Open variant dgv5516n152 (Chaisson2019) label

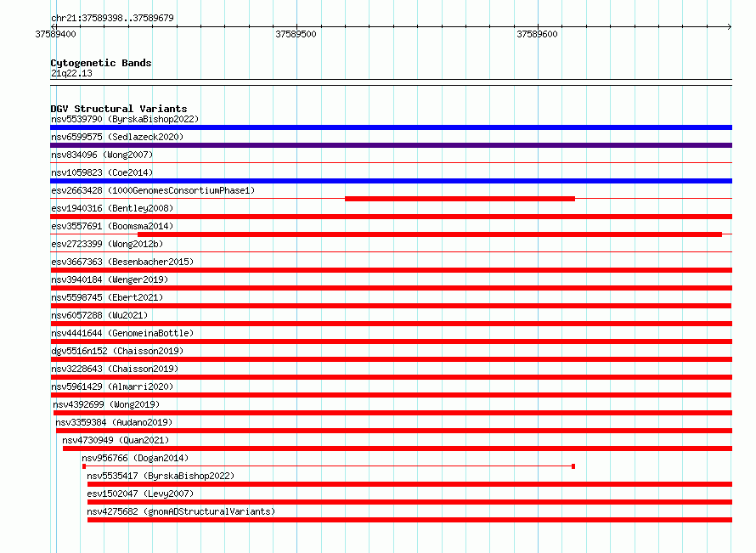[x=117, y=351]
